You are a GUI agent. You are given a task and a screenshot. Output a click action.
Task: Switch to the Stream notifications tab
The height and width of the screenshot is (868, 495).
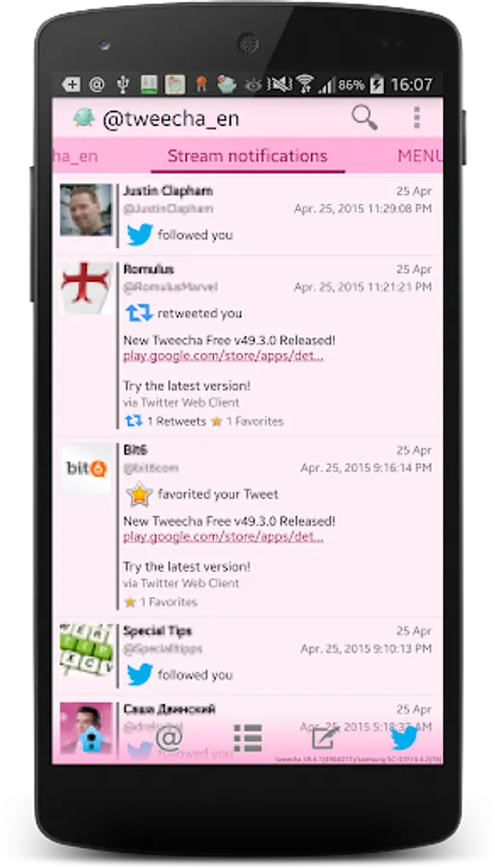pyautogui.click(x=247, y=156)
